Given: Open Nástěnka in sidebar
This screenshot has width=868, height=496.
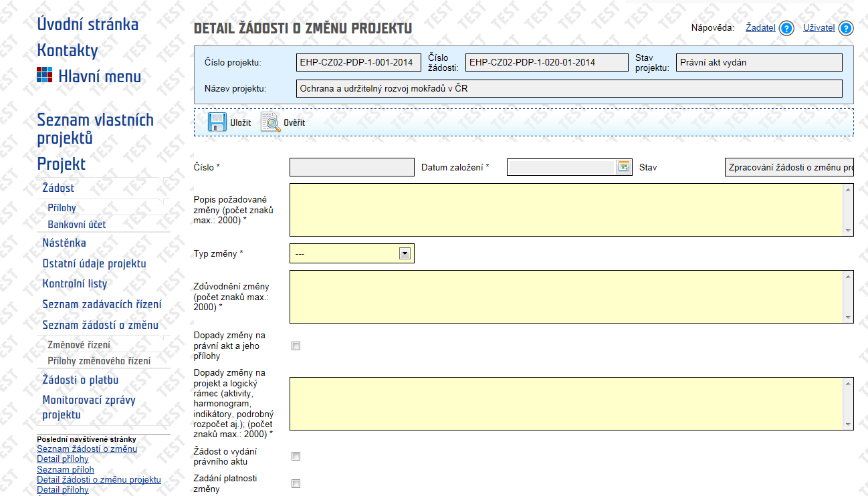Looking at the screenshot, I should [x=64, y=243].
